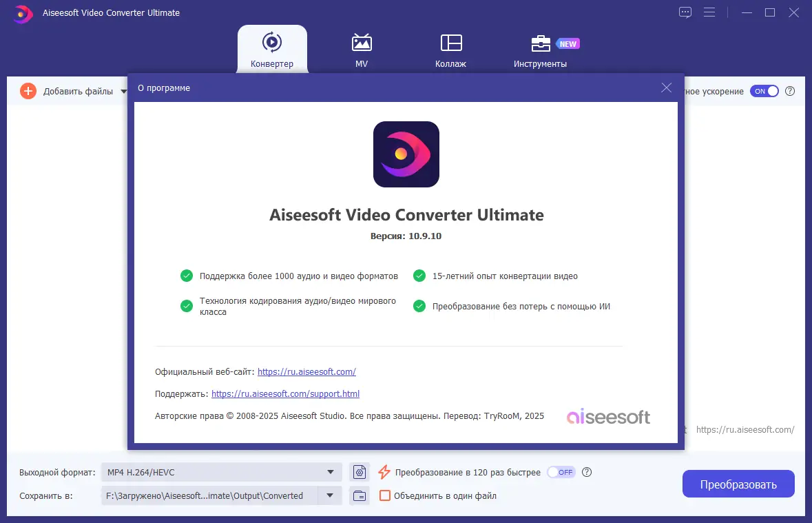The image size is (812, 523).
Task: Check Объединить в один файл checkbox
Action: coord(385,495)
